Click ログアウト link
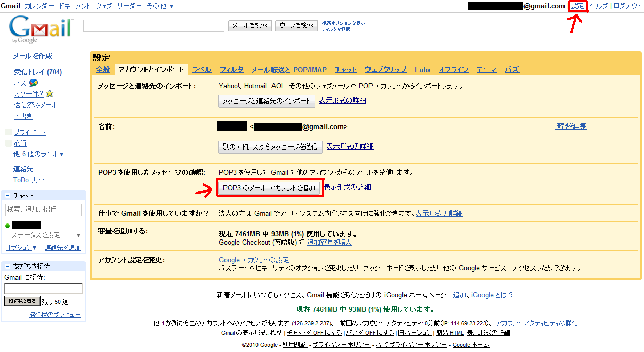The height and width of the screenshot is (352, 644). [627, 6]
